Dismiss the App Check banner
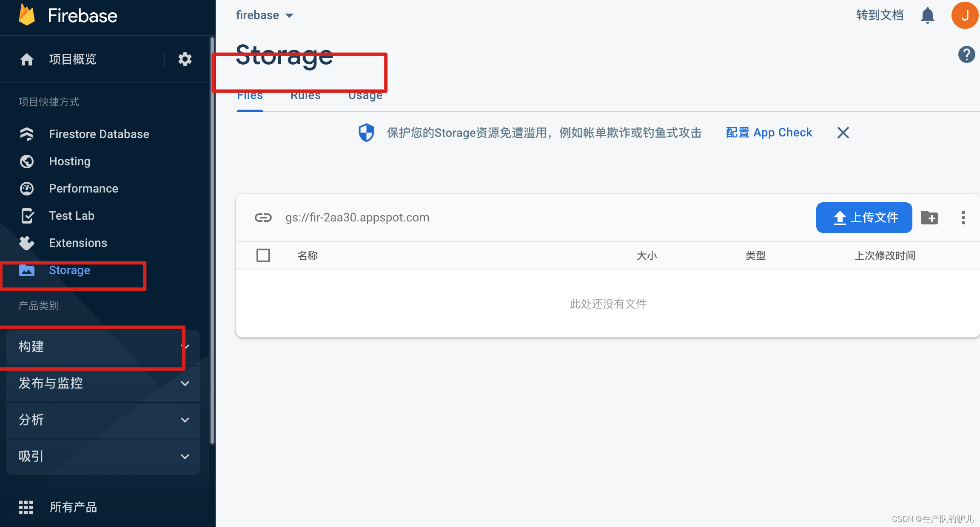This screenshot has height=527, width=980. click(x=843, y=133)
